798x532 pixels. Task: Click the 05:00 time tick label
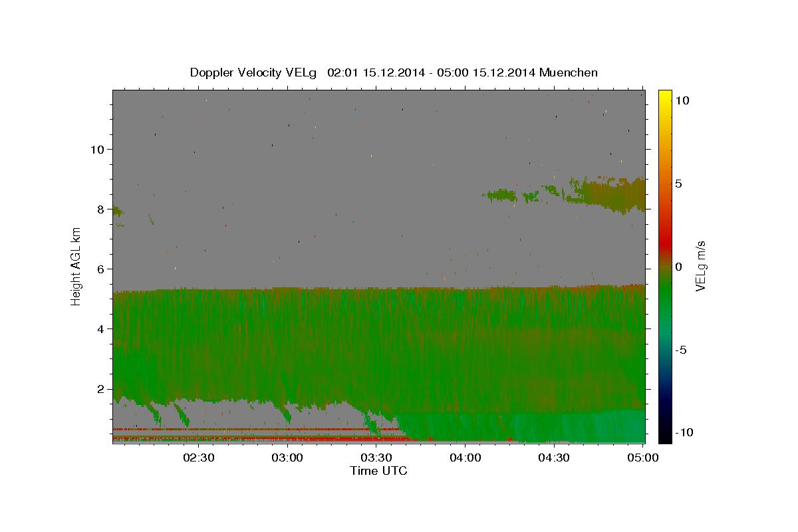642,458
